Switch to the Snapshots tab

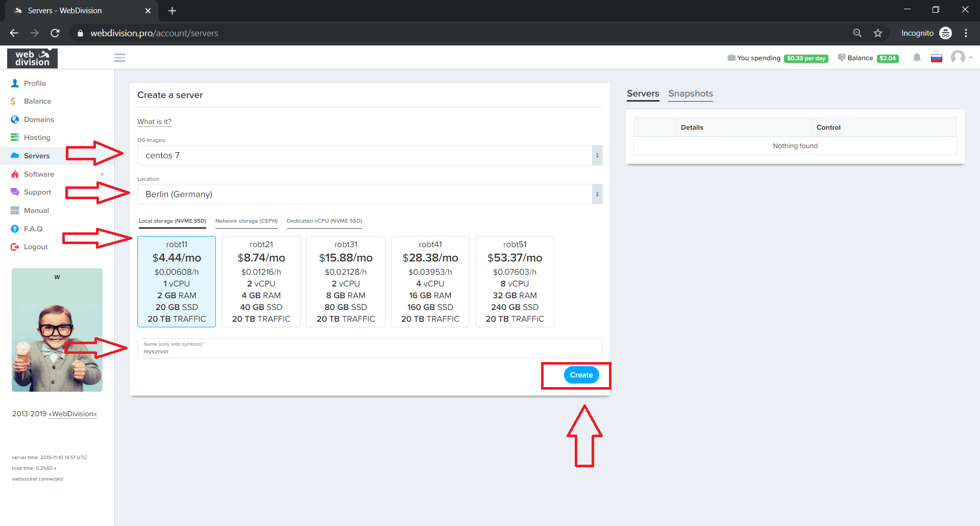(690, 93)
